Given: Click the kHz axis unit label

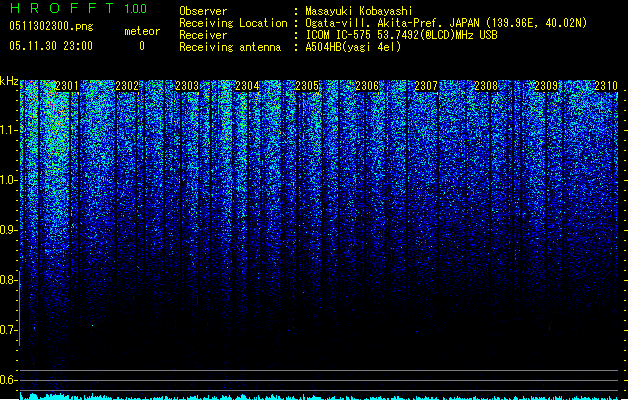Looking at the screenshot, I should click(x=9, y=81).
